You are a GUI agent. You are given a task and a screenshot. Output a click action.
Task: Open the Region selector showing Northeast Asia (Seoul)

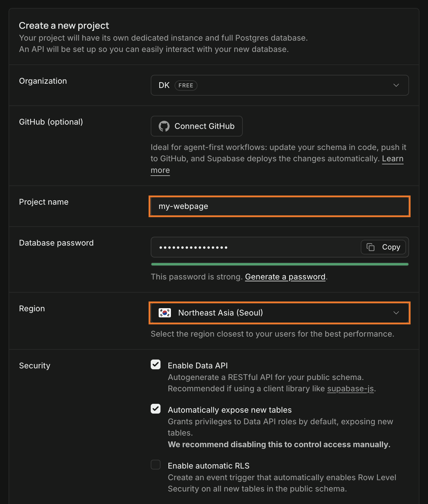pyautogui.click(x=280, y=313)
